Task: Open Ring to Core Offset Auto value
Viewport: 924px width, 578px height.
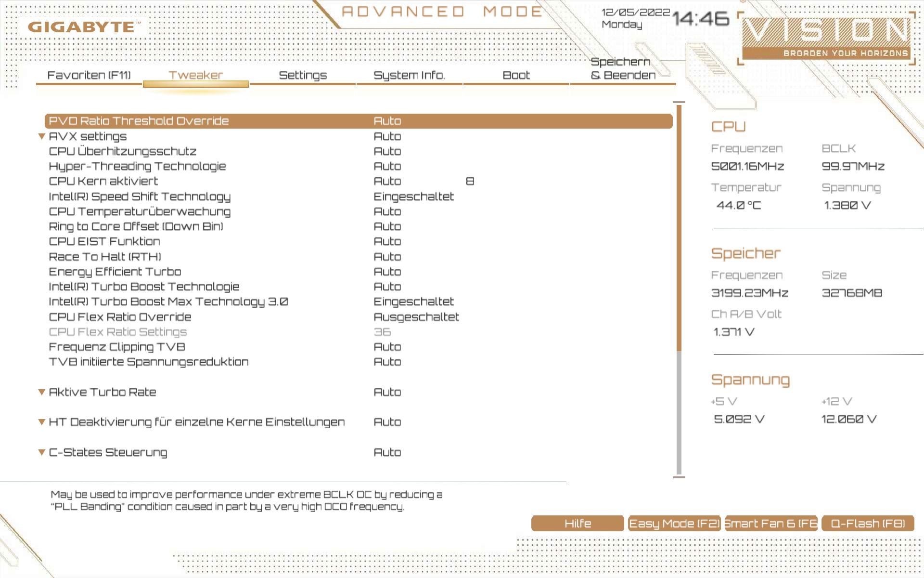Action: [387, 226]
